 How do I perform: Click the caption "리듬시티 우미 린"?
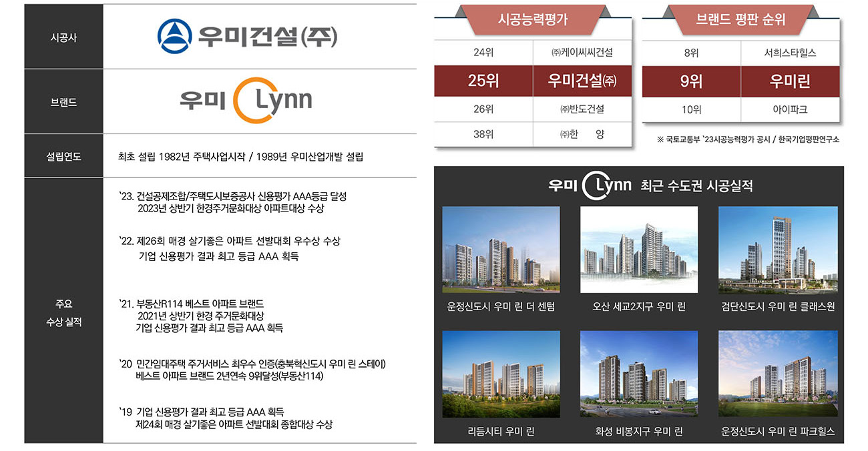pyautogui.click(x=501, y=432)
